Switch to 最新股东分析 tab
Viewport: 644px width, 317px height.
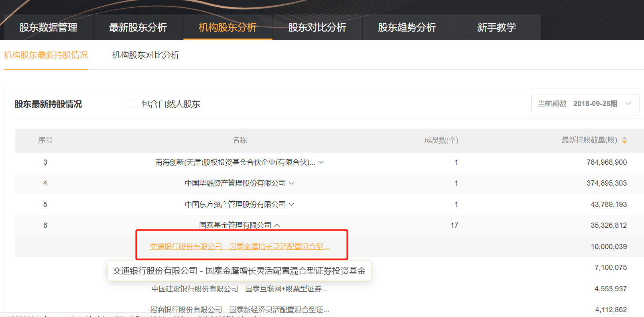point(138,27)
